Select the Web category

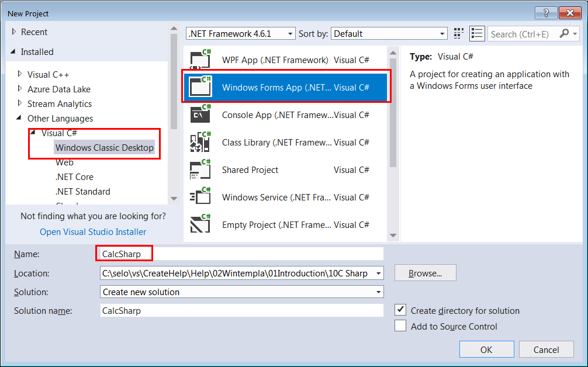coord(64,162)
